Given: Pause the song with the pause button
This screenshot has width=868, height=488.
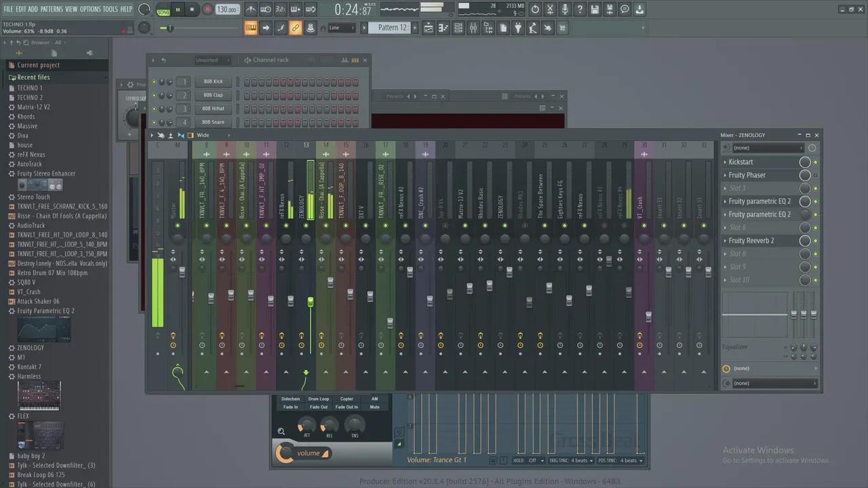Looking at the screenshot, I should [178, 9].
